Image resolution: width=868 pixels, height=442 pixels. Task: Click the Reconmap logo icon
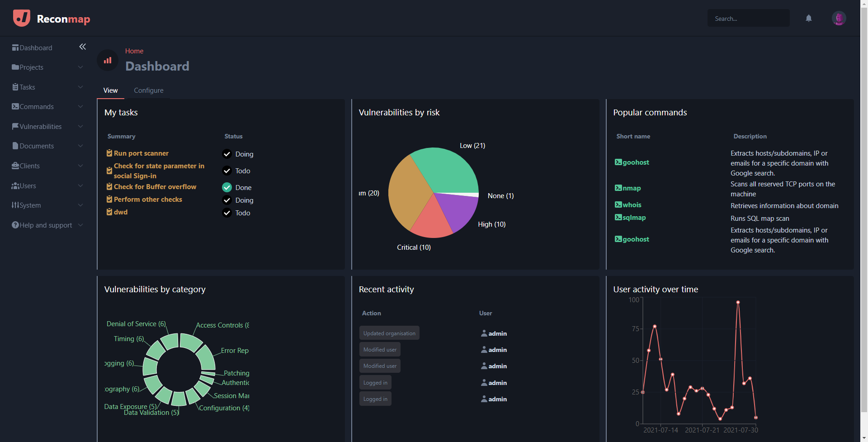point(22,19)
